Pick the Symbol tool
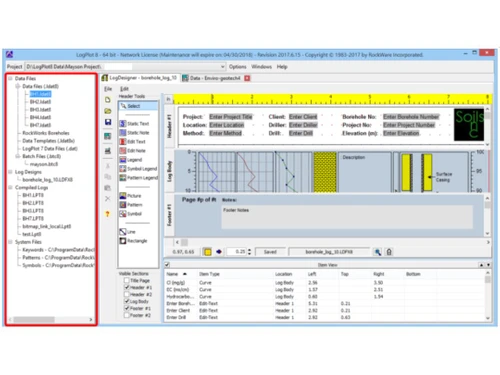Image resolution: width=500 pixels, height=375 pixels. [x=131, y=214]
